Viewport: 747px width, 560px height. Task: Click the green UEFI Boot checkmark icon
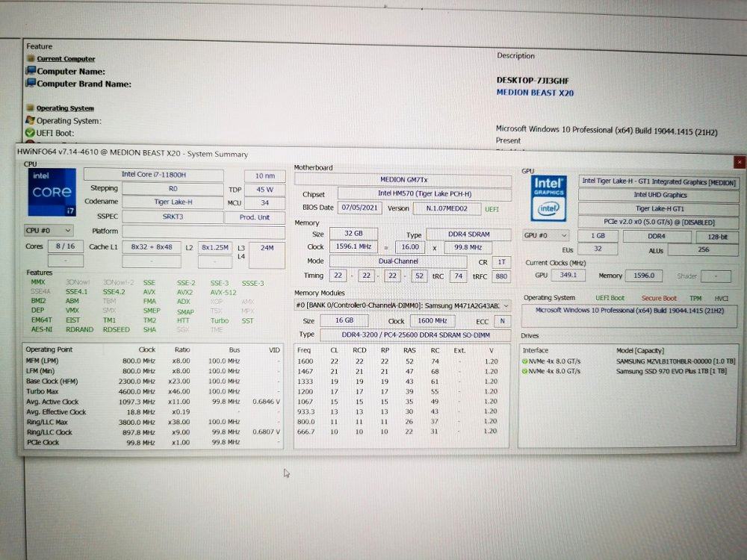[30, 133]
